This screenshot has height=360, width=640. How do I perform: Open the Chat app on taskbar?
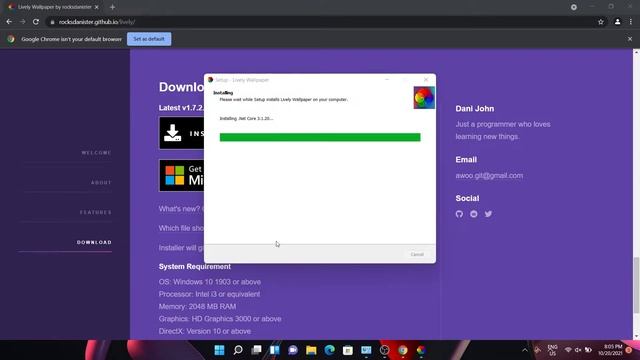(293, 350)
